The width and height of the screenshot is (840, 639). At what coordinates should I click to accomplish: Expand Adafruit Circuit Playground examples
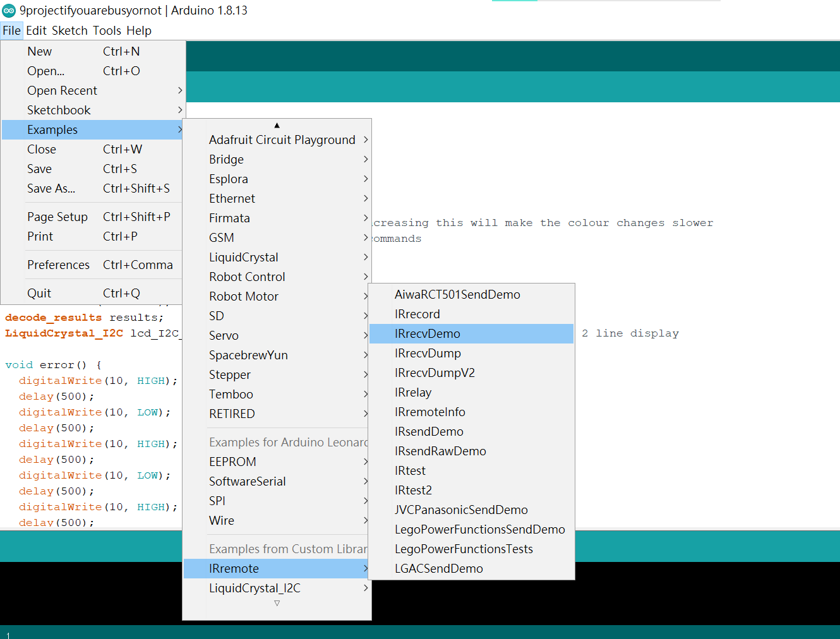(x=277, y=140)
